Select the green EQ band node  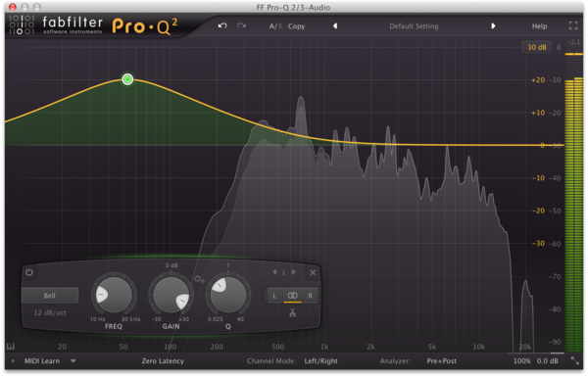coord(127,79)
